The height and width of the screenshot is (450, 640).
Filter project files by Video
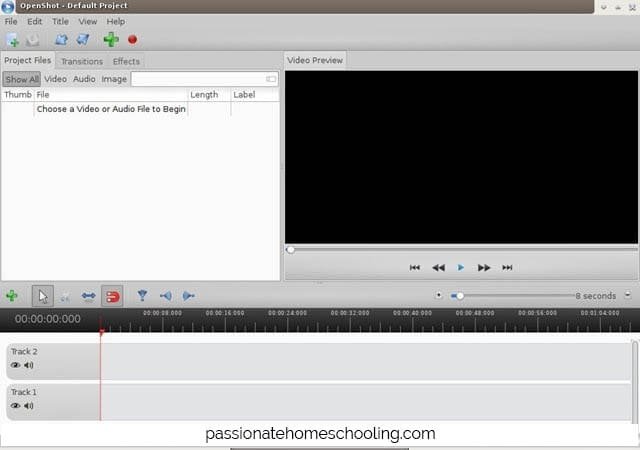(56, 79)
